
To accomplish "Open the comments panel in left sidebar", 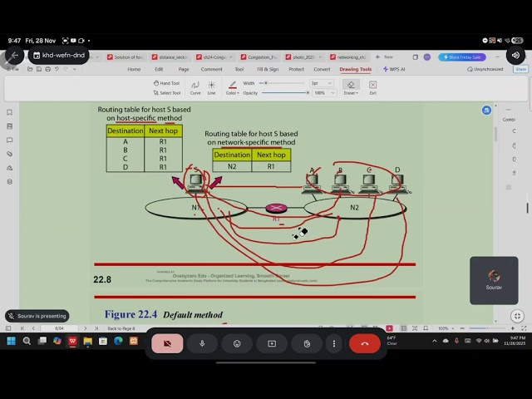I will click(x=9, y=140).
